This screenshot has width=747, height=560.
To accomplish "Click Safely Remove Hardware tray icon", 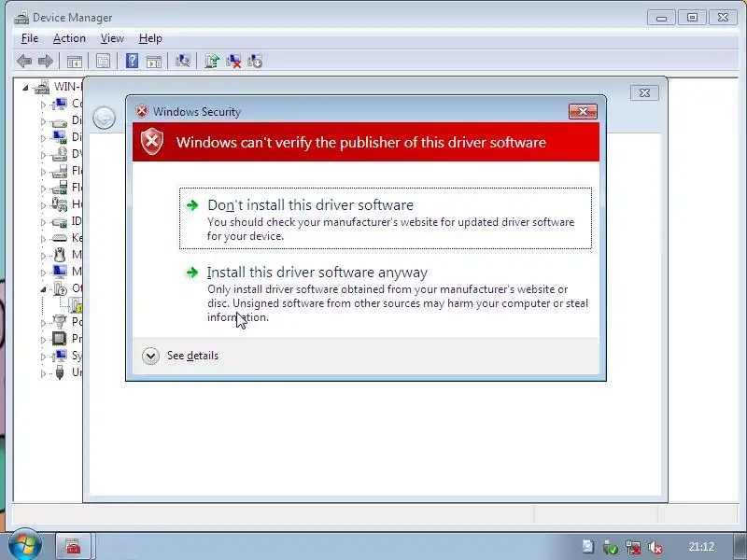I will coord(611,547).
